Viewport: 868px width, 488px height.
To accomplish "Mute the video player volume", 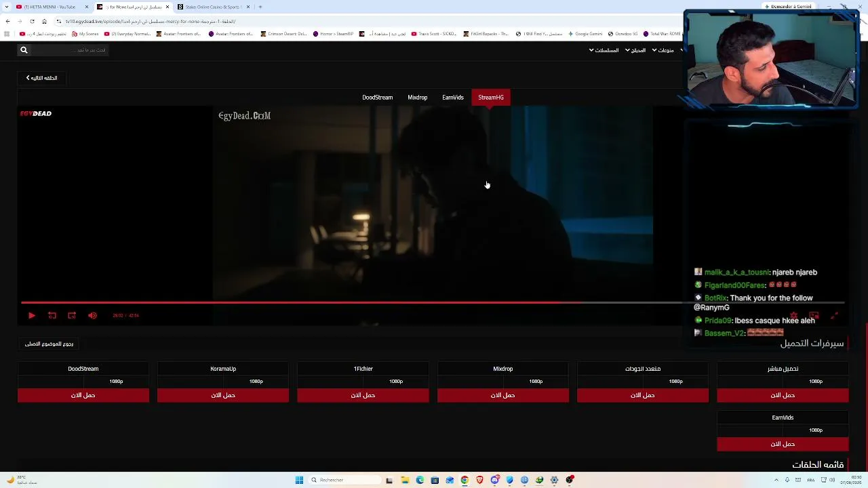I will pos(92,315).
